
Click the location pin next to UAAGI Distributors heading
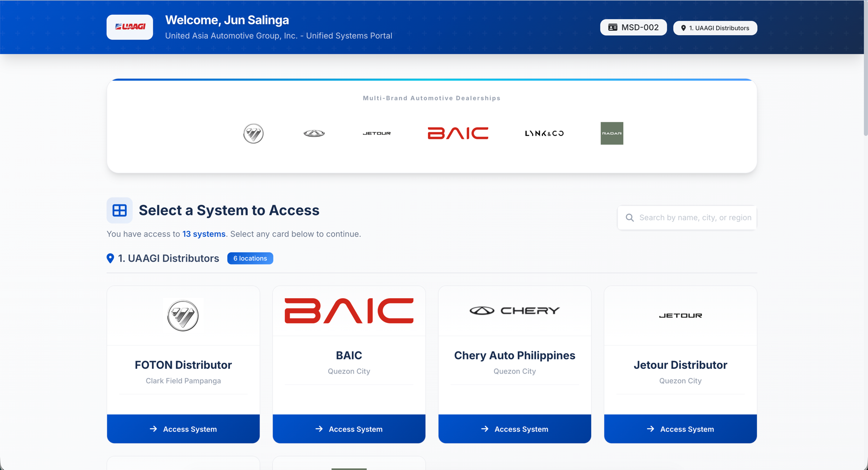click(110, 258)
